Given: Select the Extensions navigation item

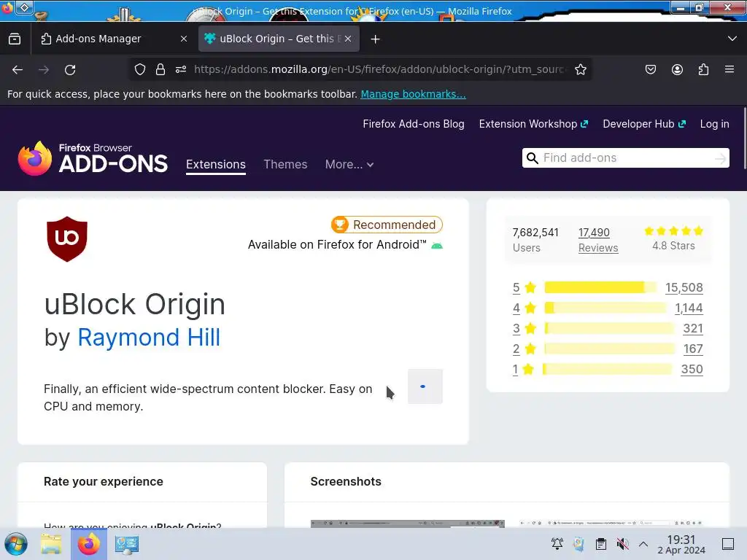Looking at the screenshot, I should (x=216, y=164).
